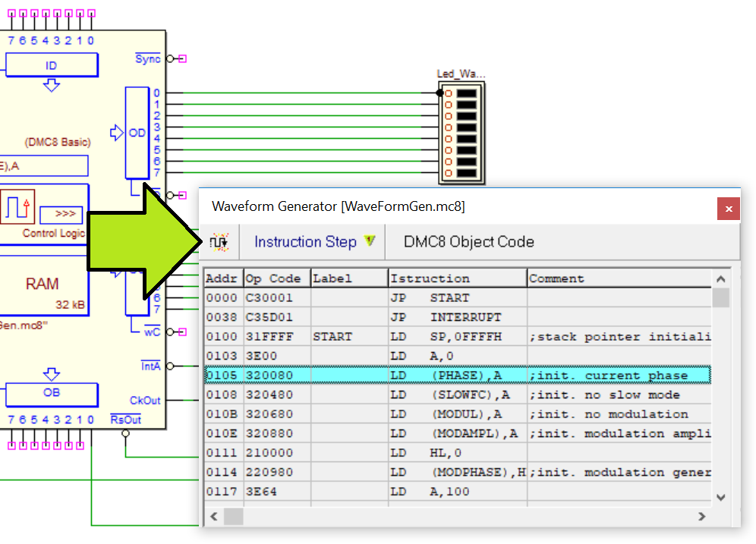Click the >>> button in Control Logic
Image resolution: width=756 pixels, height=544 pixels.
point(61,215)
